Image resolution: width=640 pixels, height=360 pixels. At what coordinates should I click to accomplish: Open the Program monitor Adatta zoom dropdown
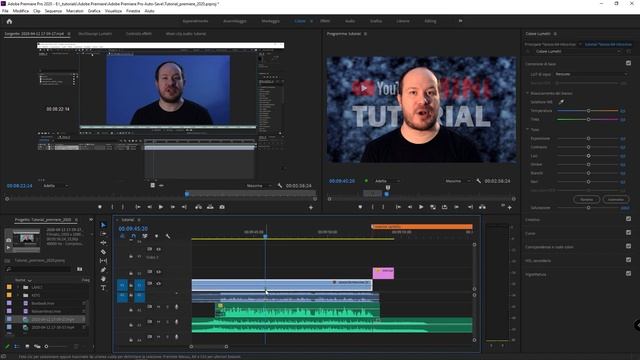[x=387, y=181]
